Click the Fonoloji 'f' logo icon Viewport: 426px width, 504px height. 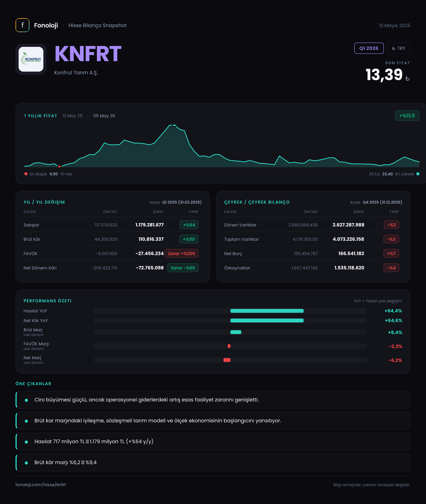click(22, 25)
